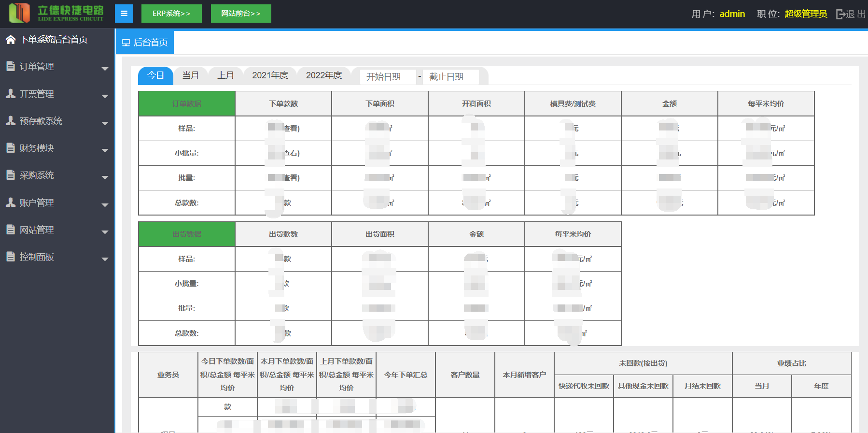Select the 2022年度 tab
This screenshot has height=433, width=868.
323,75
